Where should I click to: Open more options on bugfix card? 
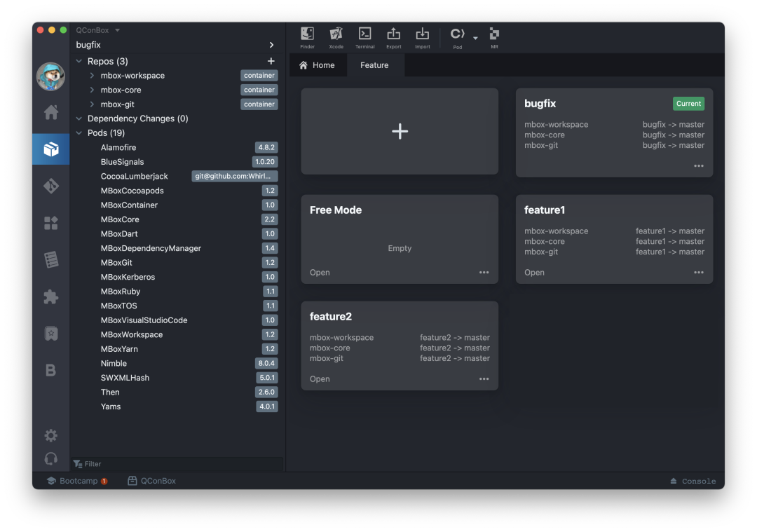coord(698,166)
